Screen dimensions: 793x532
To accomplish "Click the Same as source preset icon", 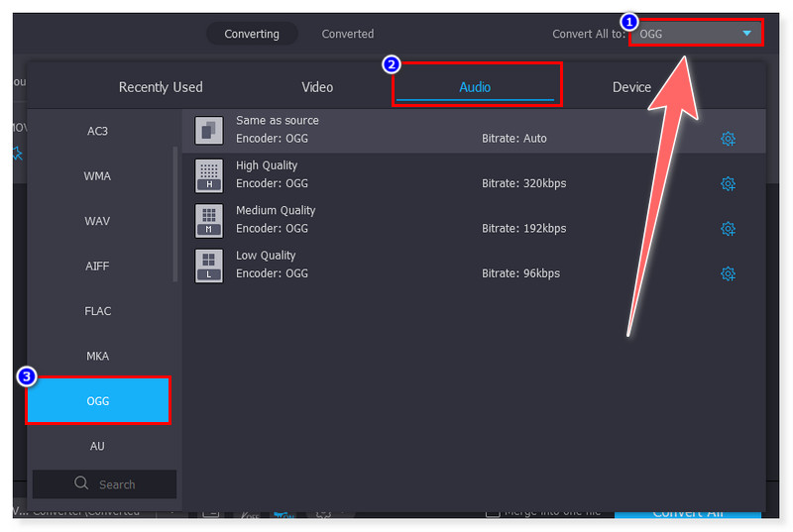I will click(208, 130).
